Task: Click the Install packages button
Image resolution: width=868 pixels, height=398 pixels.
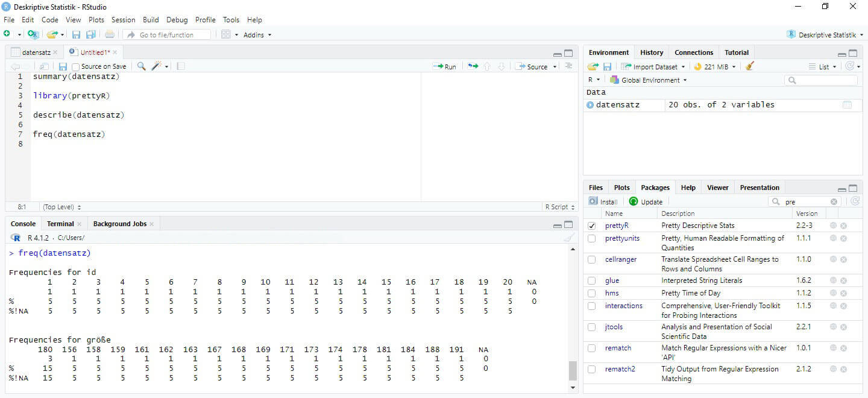Action: (x=603, y=202)
